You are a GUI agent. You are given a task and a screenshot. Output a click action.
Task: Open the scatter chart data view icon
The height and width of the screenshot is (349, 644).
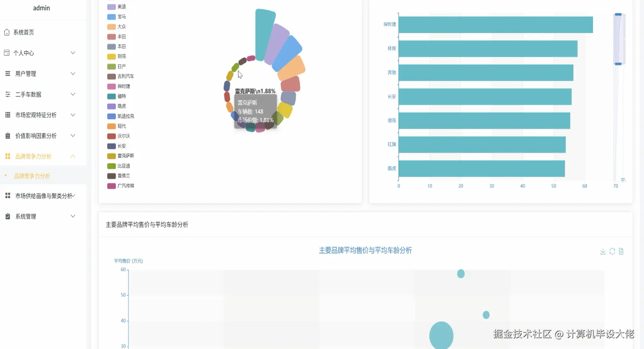pyautogui.click(x=621, y=251)
